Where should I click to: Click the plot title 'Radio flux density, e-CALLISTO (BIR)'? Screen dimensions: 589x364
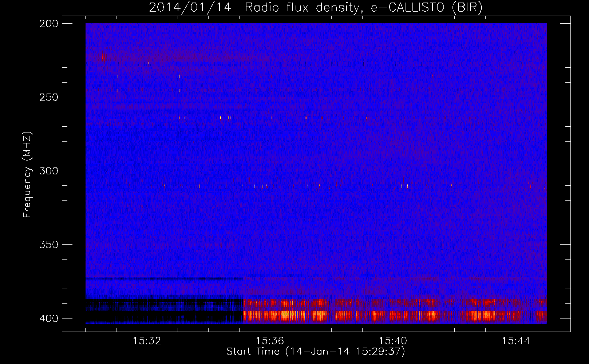[364, 8]
